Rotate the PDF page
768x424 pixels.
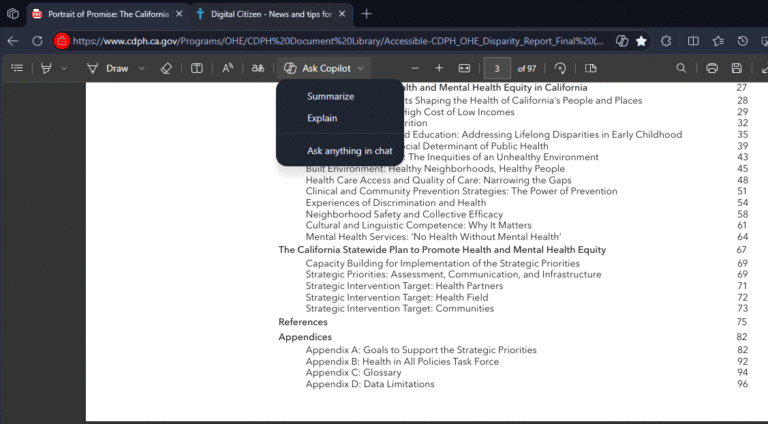pyautogui.click(x=560, y=69)
